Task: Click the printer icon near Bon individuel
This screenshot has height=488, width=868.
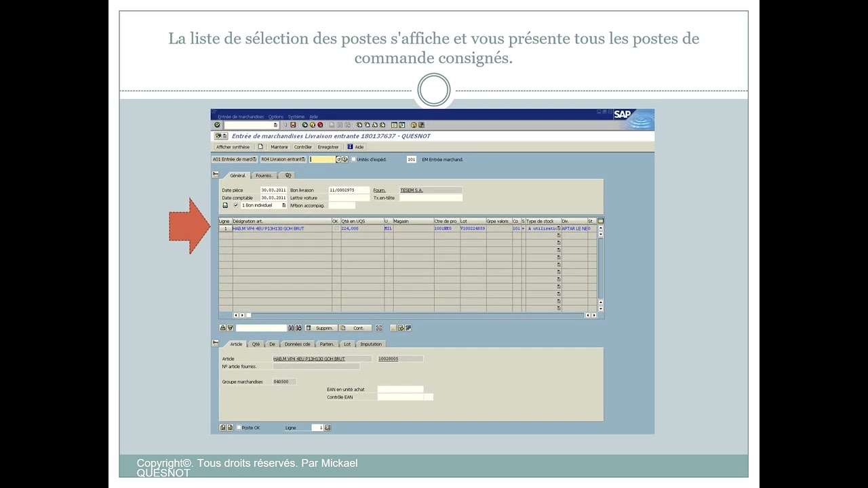Action: (x=225, y=205)
